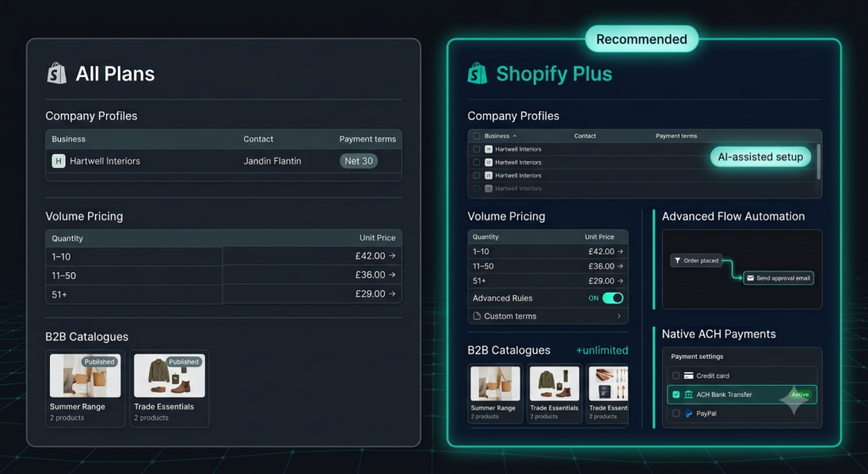
Task: Click the Advanced Rules label
Action: (502, 298)
